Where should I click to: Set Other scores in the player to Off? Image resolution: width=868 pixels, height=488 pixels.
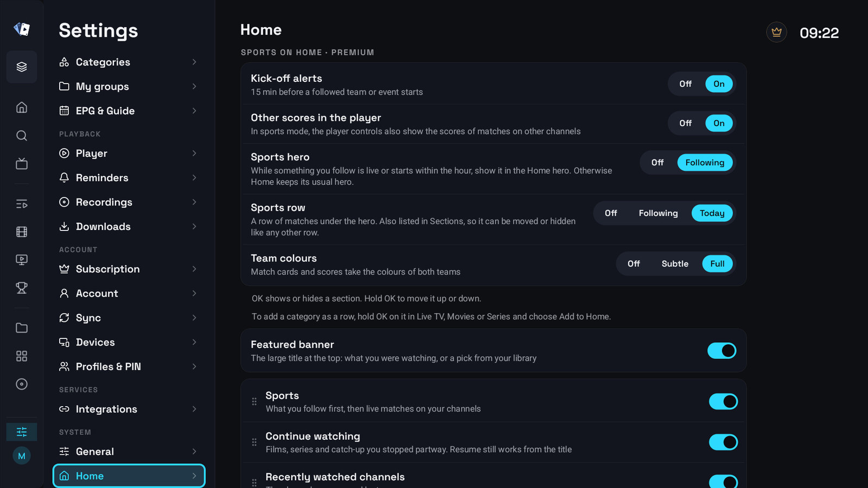(686, 124)
